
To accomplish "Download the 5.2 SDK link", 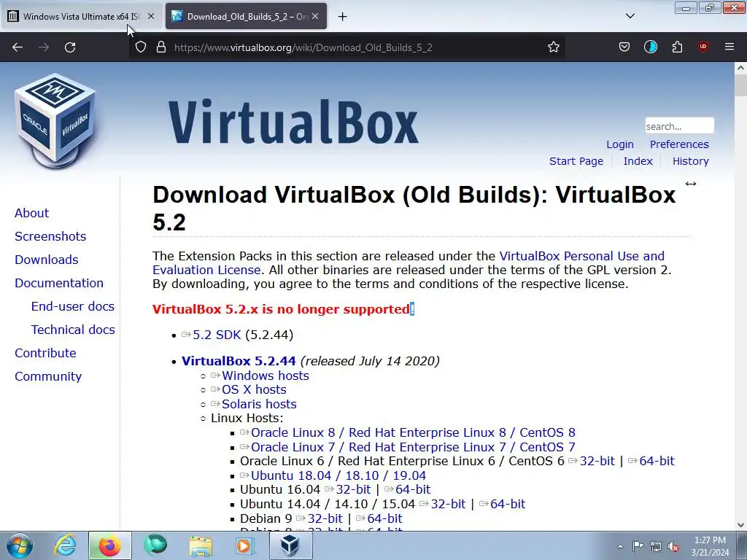I will pos(217,335).
